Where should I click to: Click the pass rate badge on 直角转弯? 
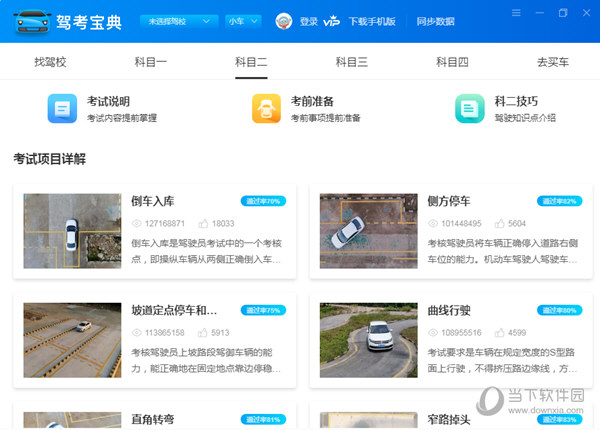263,419
